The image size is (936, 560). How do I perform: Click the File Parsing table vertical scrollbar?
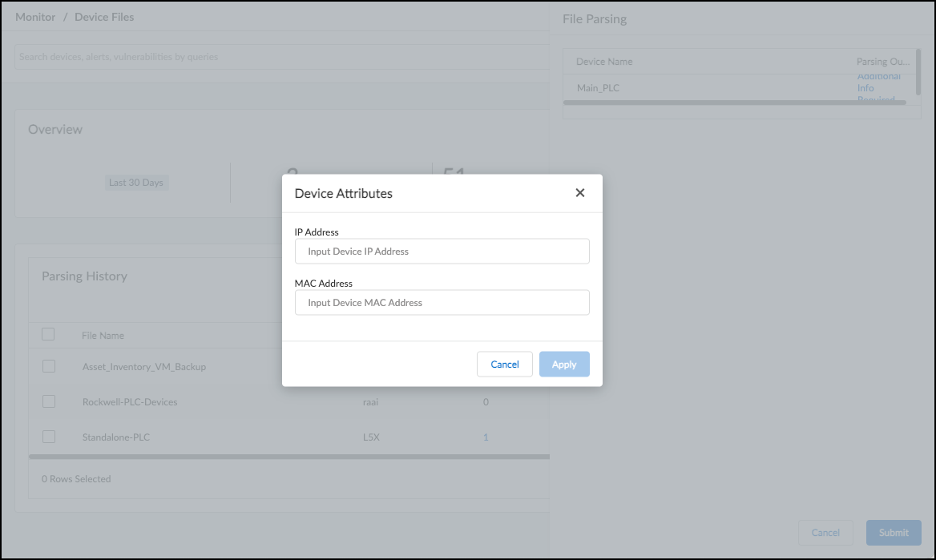click(x=918, y=71)
